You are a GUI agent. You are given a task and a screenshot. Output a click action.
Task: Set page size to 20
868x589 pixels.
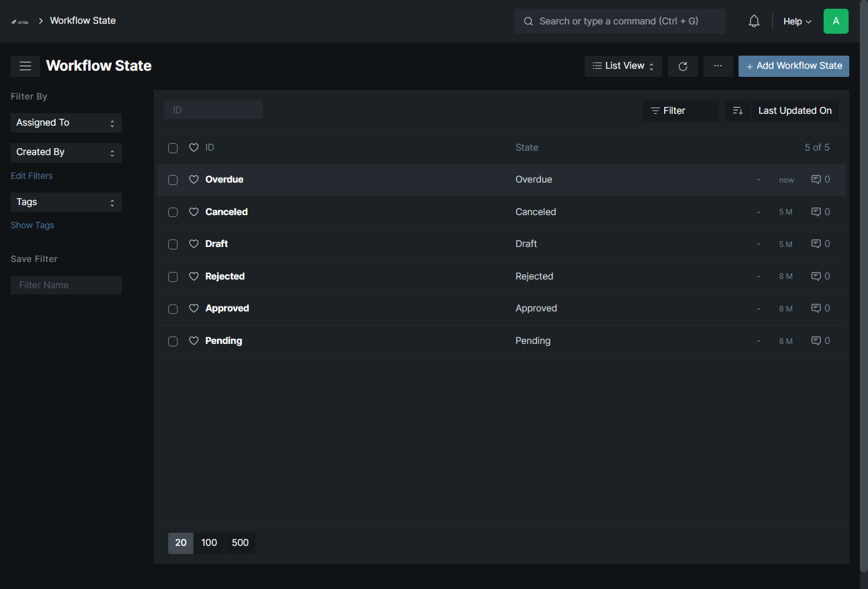(181, 543)
